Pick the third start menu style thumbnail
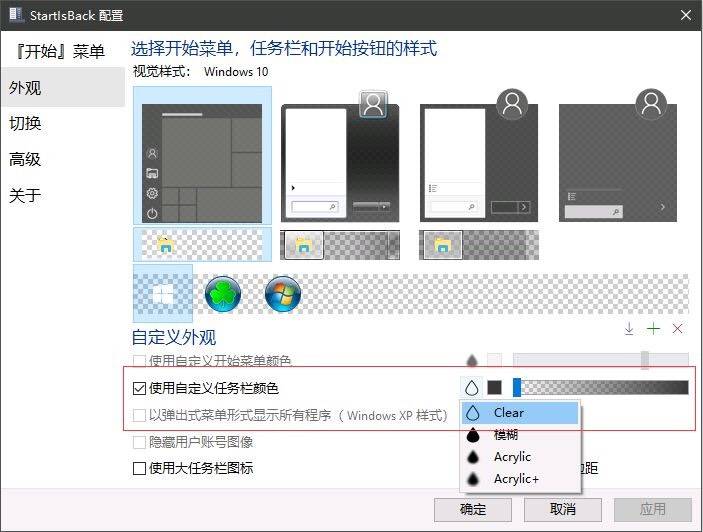This screenshot has width=703, height=532. [479, 156]
